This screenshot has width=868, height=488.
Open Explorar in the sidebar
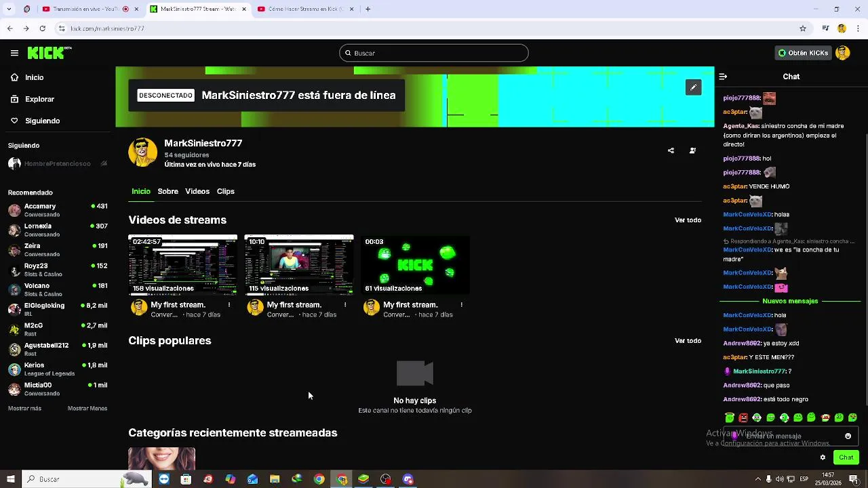(x=32, y=99)
